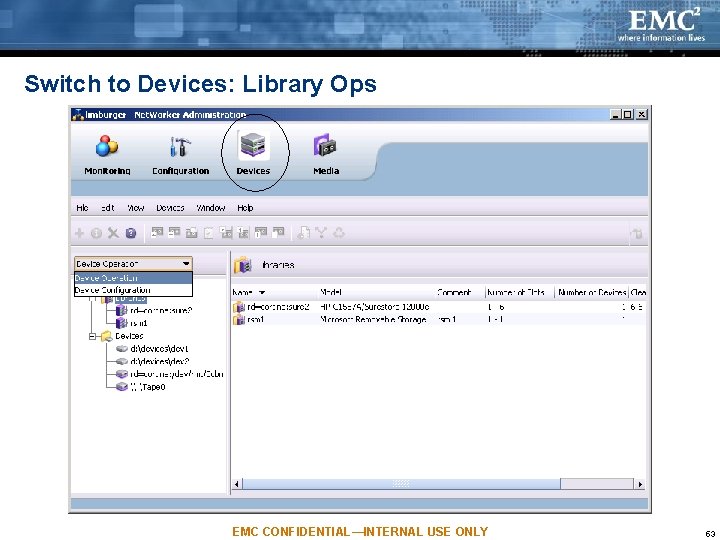Screen dimensions: 720x540
Task: Click the HP C1557A/Surestore model cell
Action: (375, 307)
